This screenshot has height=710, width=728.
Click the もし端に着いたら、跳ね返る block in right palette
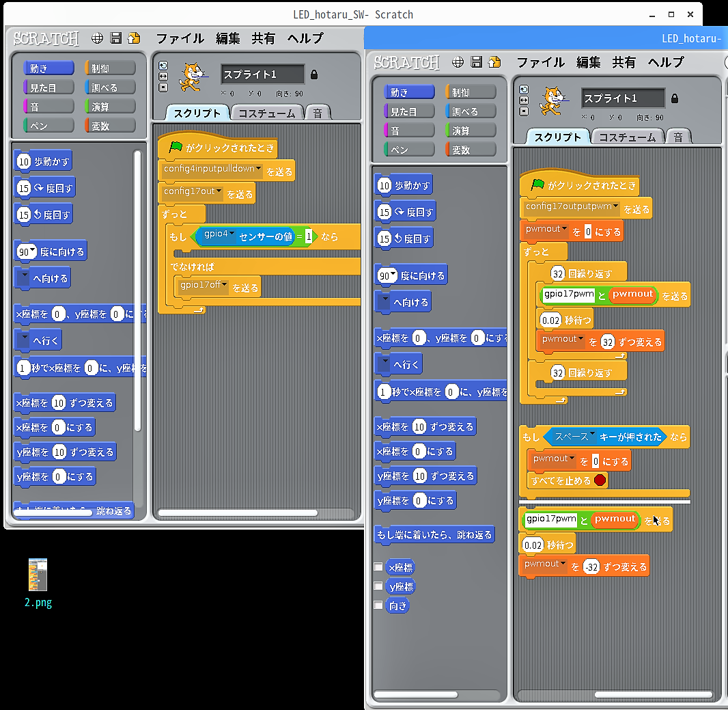coord(434,534)
